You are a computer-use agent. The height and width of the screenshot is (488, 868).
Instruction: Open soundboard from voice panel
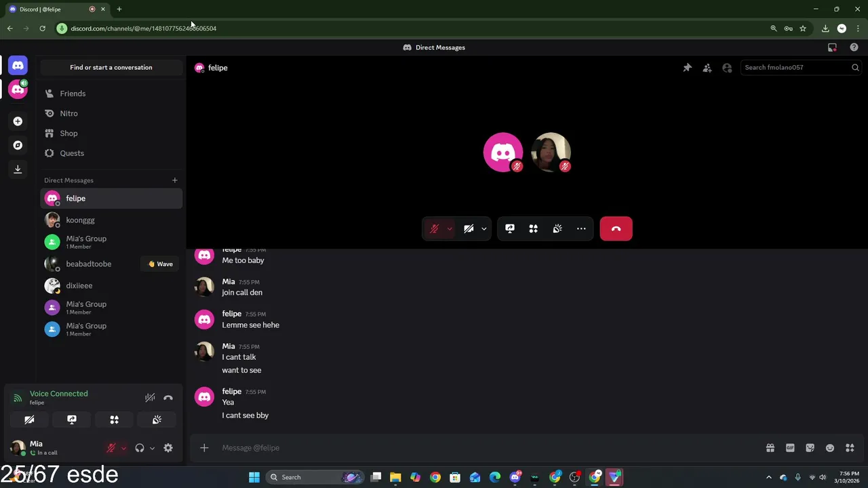point(157,420)
